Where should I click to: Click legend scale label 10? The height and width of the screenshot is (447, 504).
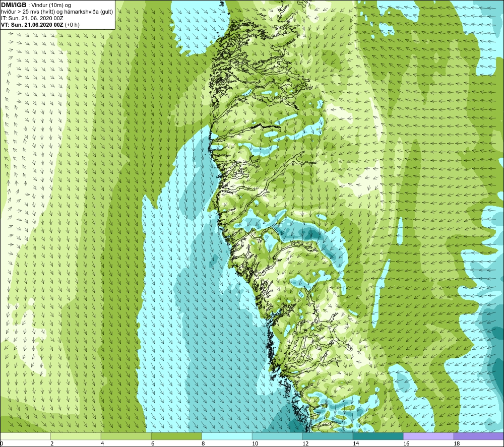point(255,444)
